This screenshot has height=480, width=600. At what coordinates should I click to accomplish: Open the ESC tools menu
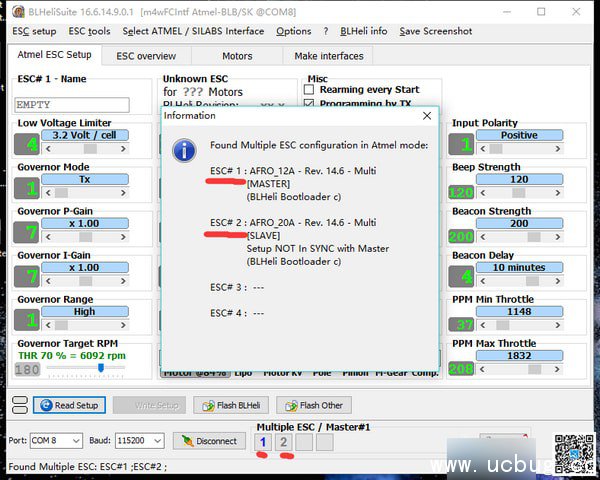(x=89, y=31)
